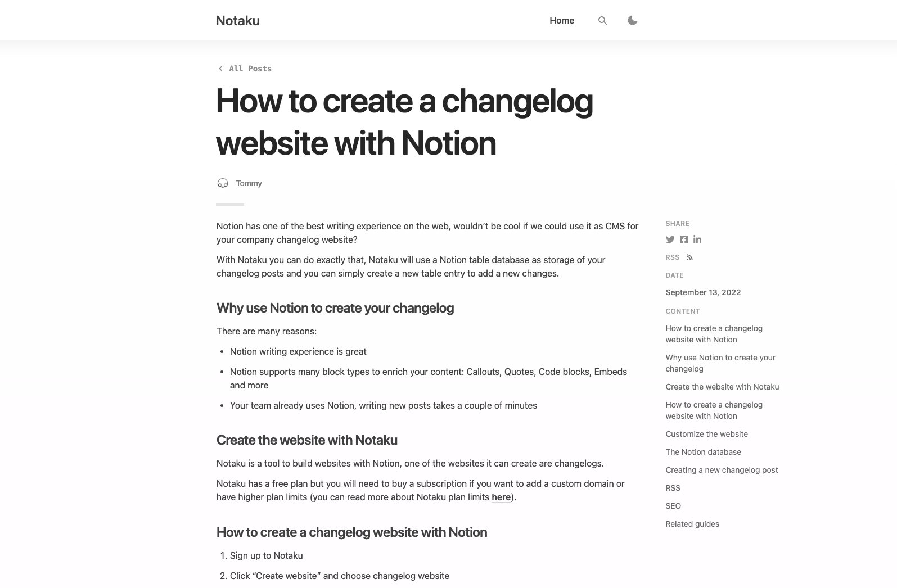Share the post on Facebook
897x588 pixels.
[x=683, y=239]
